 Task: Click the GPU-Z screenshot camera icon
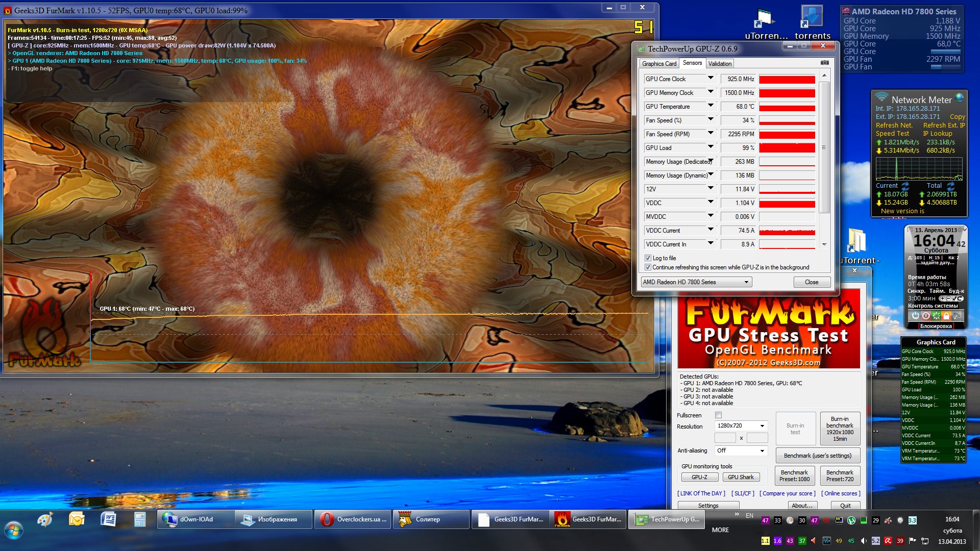click(824, 63)
